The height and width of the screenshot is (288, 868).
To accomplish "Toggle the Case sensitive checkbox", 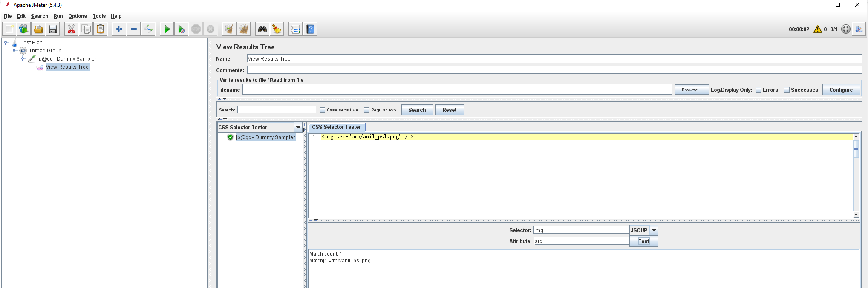I will tap(323, 110).
